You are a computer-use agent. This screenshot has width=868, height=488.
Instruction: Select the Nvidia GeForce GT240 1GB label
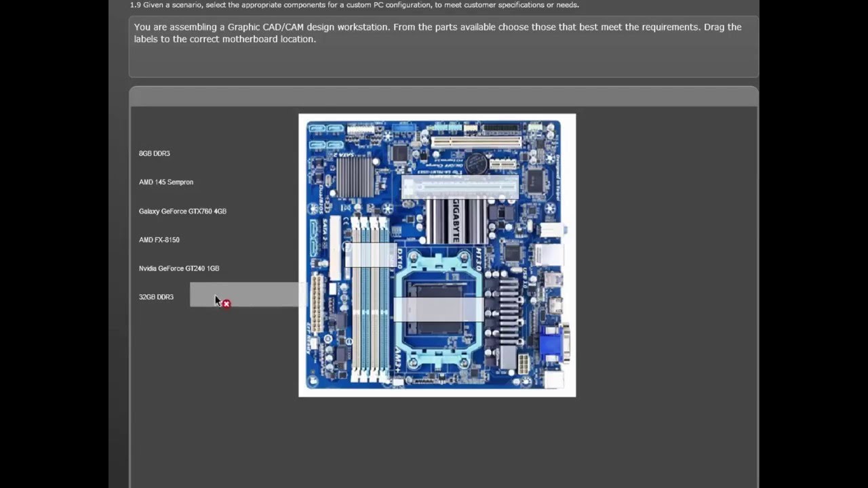(179, 268)
